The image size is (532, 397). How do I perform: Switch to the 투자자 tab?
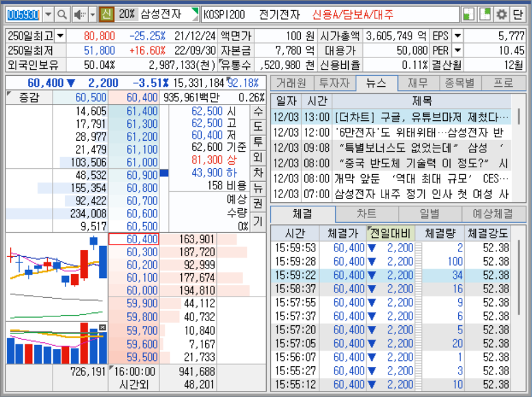(334, 83)
